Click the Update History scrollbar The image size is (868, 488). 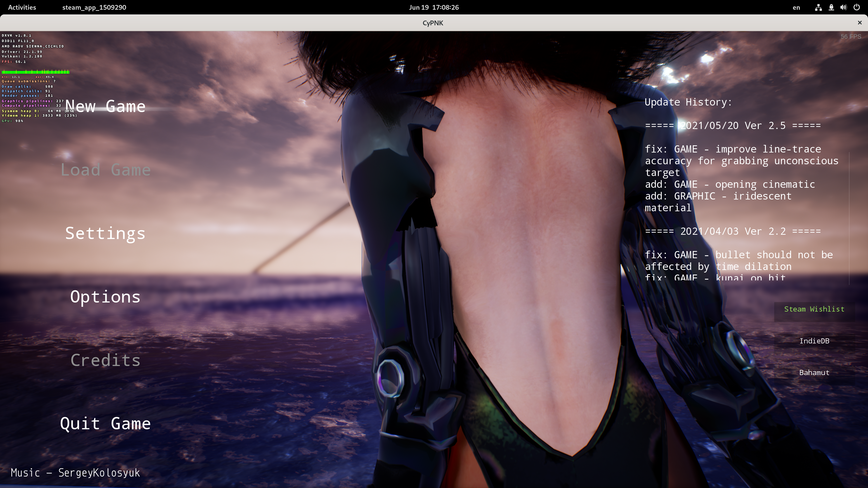849,218
